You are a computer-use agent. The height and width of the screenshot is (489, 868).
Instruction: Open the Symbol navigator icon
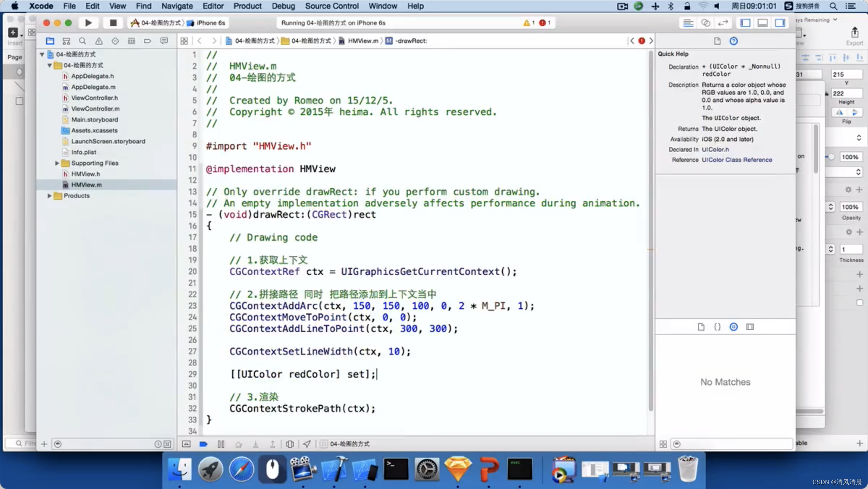(x=66, y=41)
